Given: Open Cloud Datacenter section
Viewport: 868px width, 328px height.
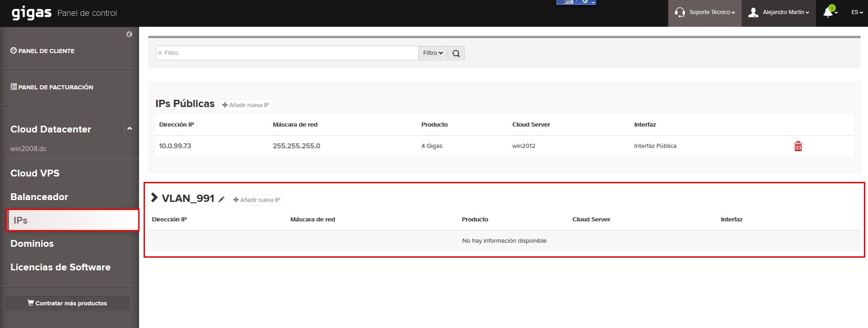Looking at the screenshot, I should click(x=51, y=129).
